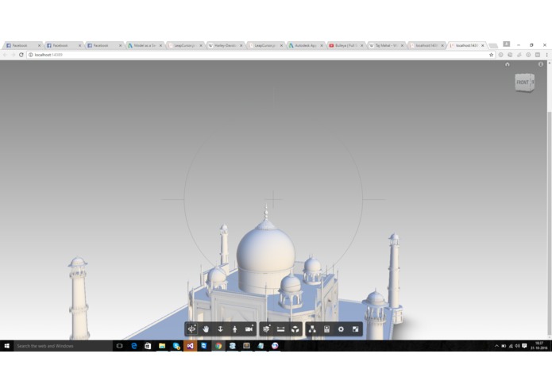The image size is (552, 392).
Task: Open Microsoft Edge from the taskbar
Action: point(133,346)
